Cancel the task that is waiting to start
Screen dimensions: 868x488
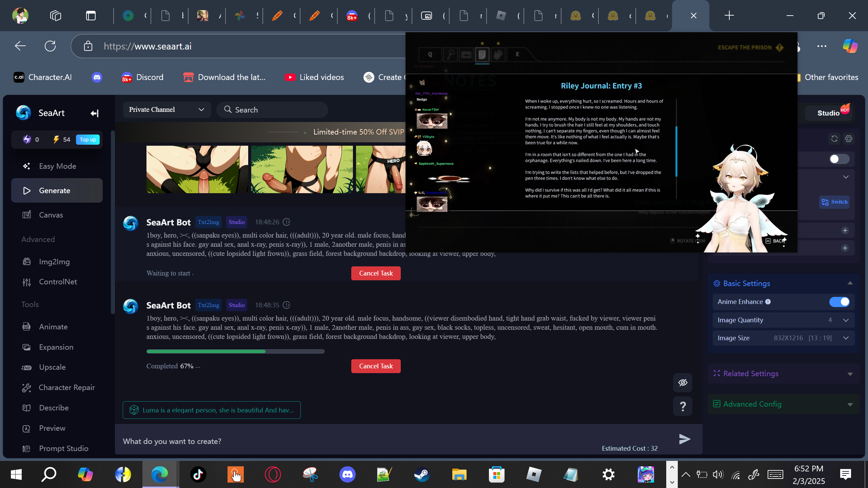376,273
